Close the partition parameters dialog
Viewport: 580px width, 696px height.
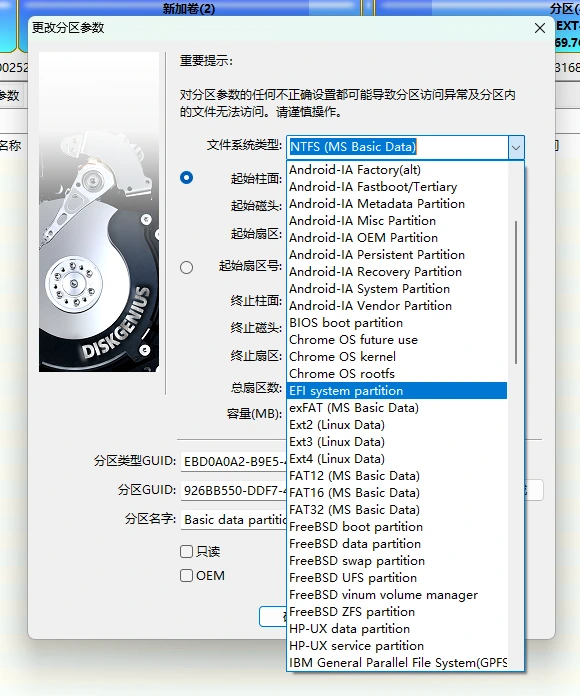click(540, 28)
